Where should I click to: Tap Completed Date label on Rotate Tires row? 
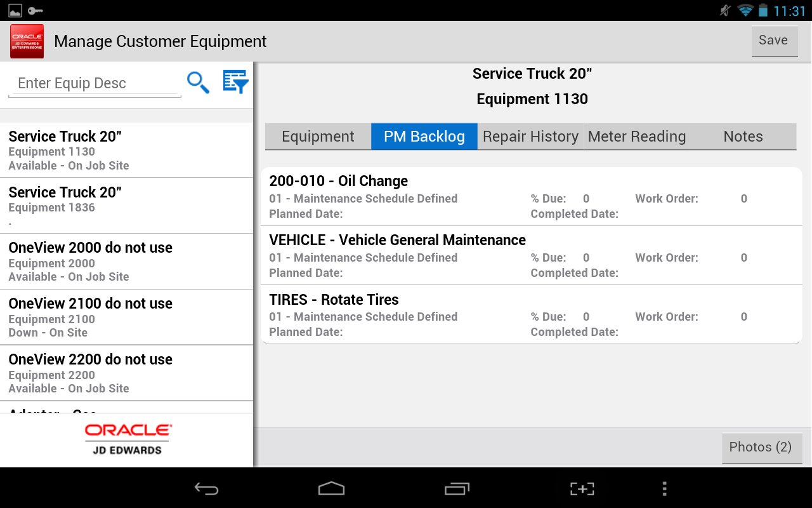tap(575, 332)
